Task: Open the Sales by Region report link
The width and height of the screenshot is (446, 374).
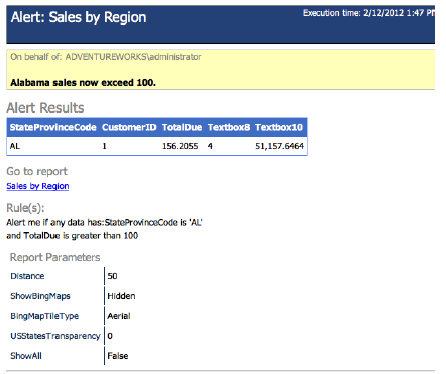Action: pos(38,186)
